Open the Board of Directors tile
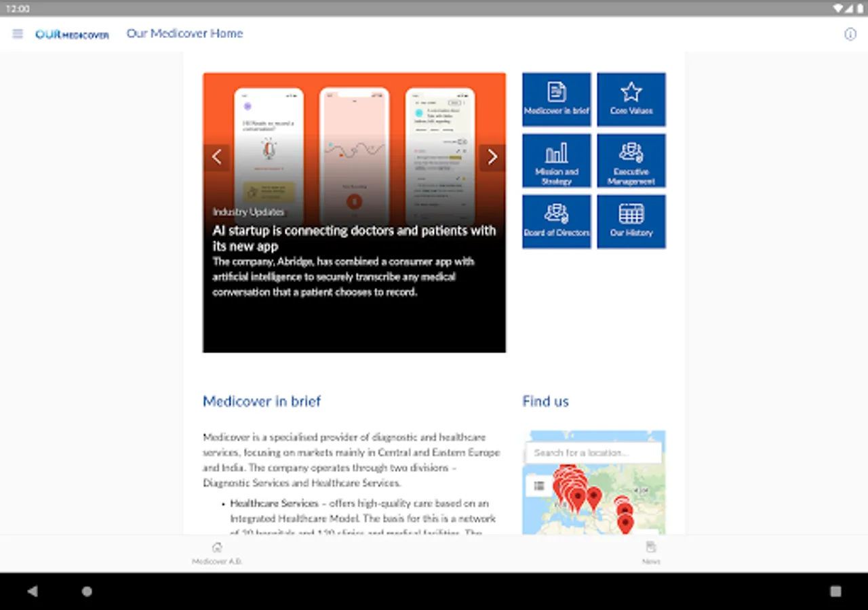Screen dimensions: 868x610 557,222
